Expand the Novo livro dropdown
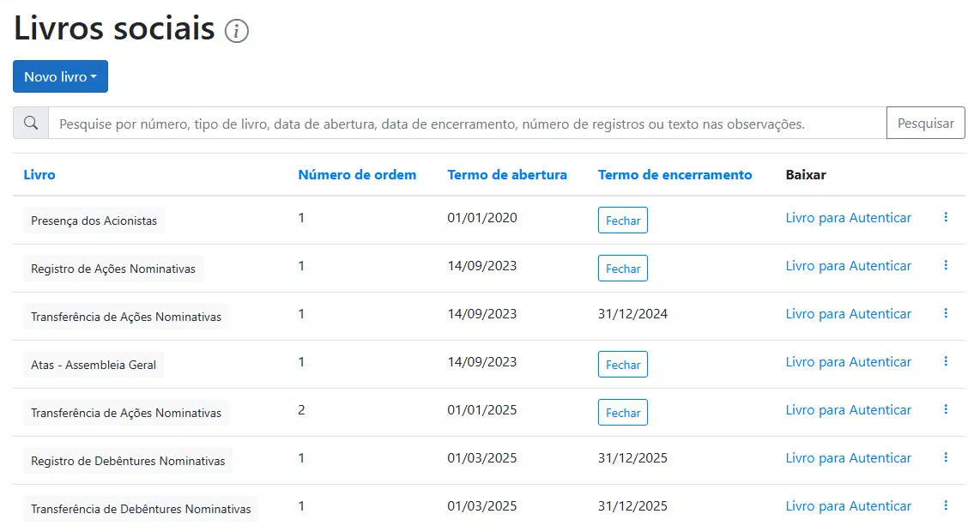This screenshot has height=532, width=980. click(x=61, y=76)
